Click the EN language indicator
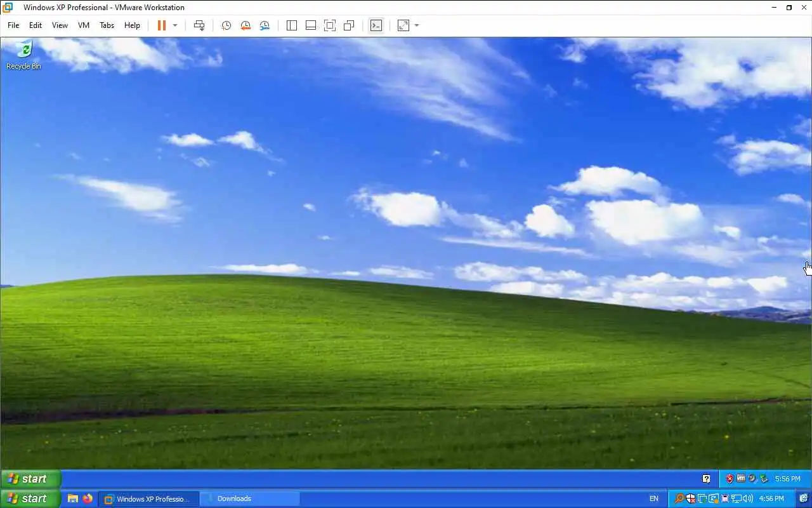This screenshot has width=812, height=508. 654,498
